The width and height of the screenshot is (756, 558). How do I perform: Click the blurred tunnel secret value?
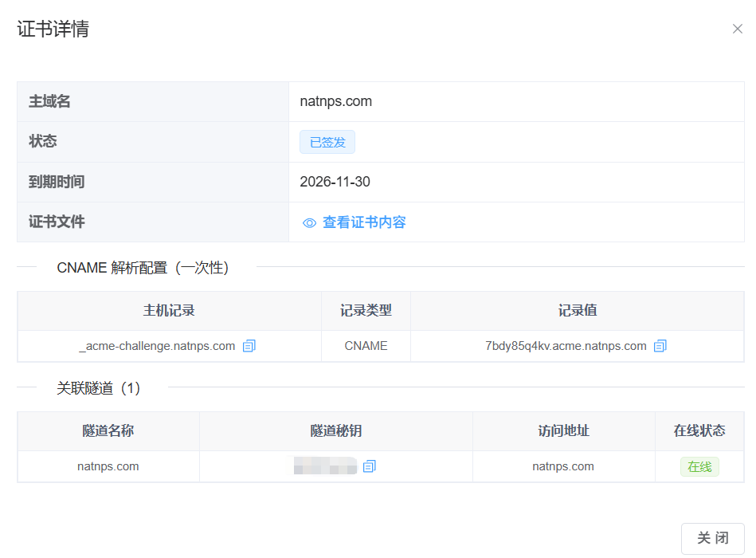[x=326, y=466]
